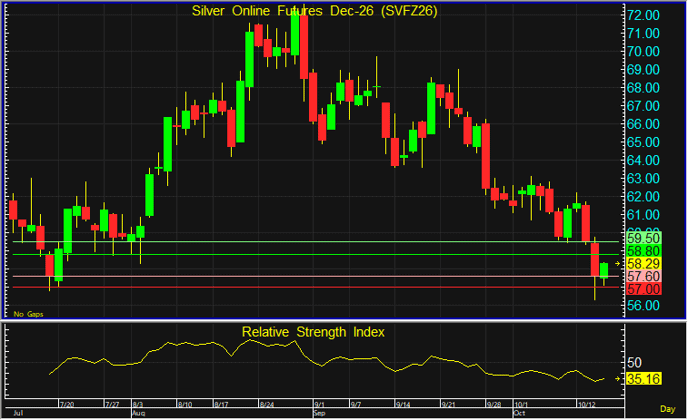This screenshot has width=688, height=420.
Task: Click the 7/27 date label
Action: 112,404
